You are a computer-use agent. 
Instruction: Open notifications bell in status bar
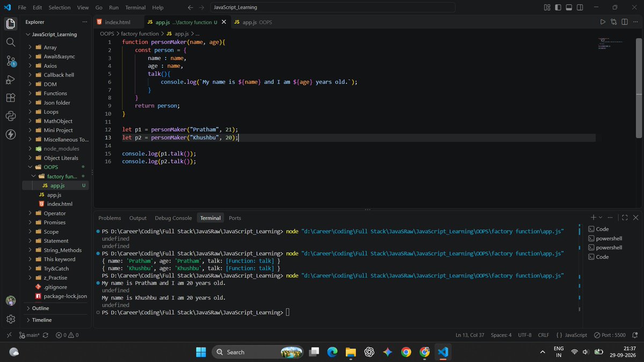[x=635, y=335]
